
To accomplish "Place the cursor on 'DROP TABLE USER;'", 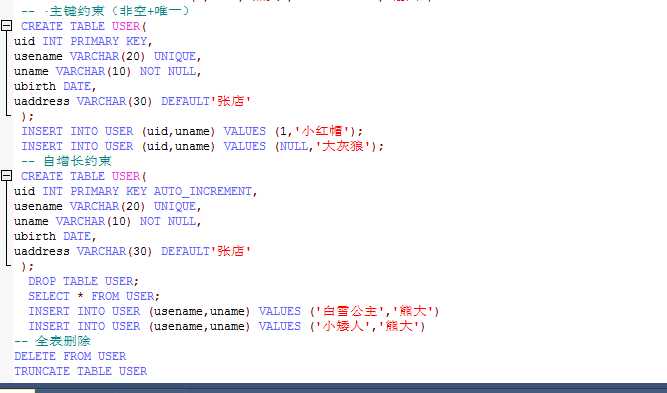I will pos(83,281).
